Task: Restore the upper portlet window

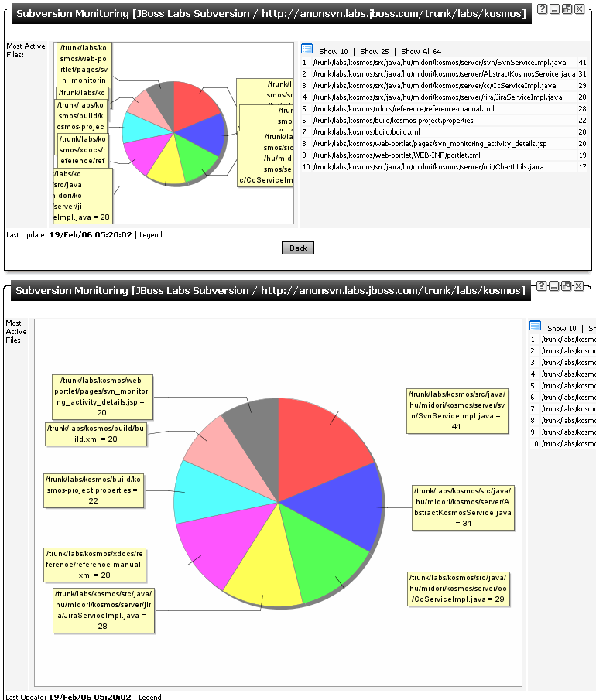Action: point(567,8)
